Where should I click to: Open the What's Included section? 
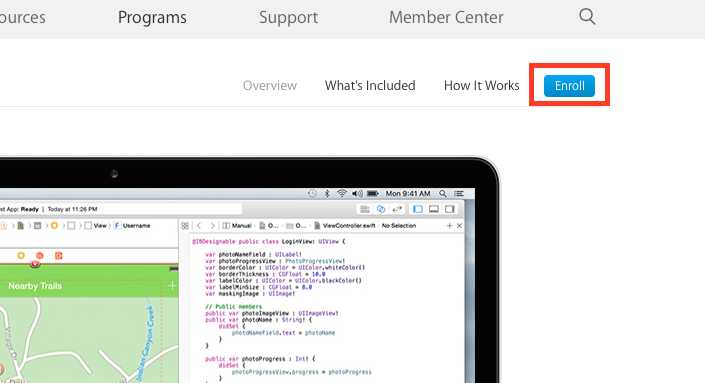point(370,85)
